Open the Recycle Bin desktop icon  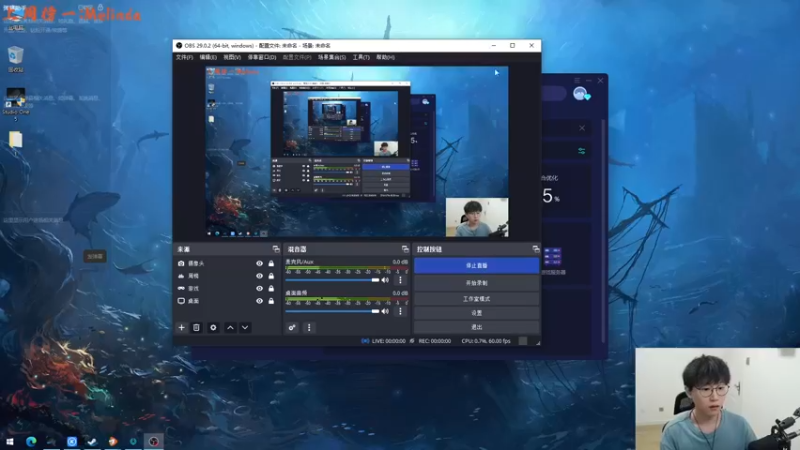coord(15,59)
